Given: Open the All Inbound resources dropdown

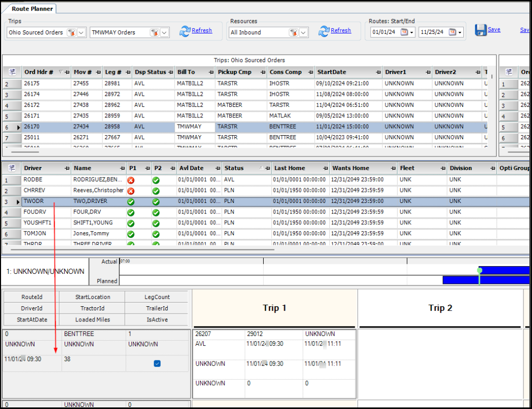Looking at the screenshot, I should click(x=304, y=32).
